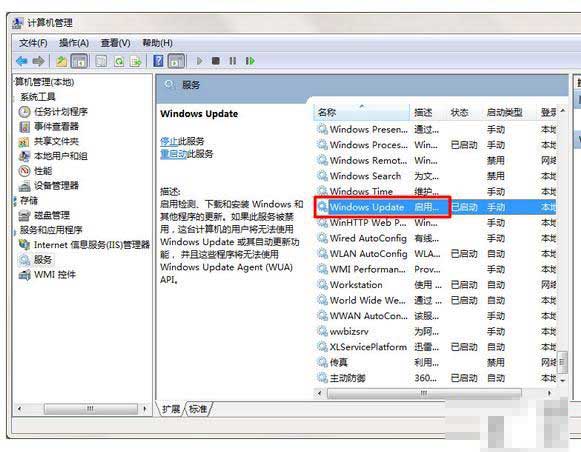Select the 主动防御 service row

pos(436,378)
